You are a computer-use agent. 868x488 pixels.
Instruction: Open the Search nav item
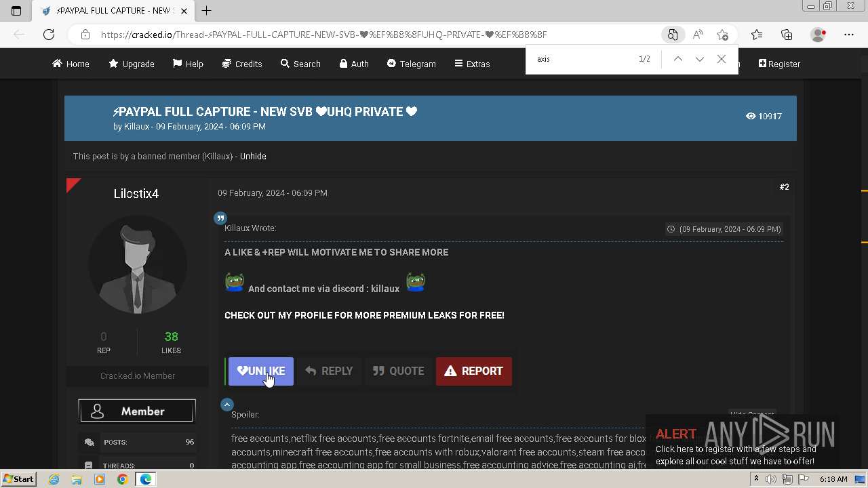click(300, 64)
